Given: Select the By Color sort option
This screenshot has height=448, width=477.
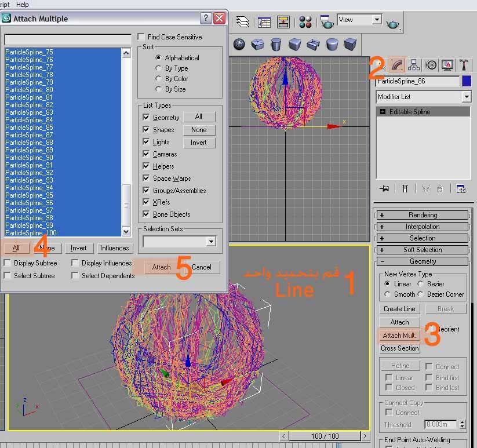Looking at the screenshot, I should click(x=158, y=79).
